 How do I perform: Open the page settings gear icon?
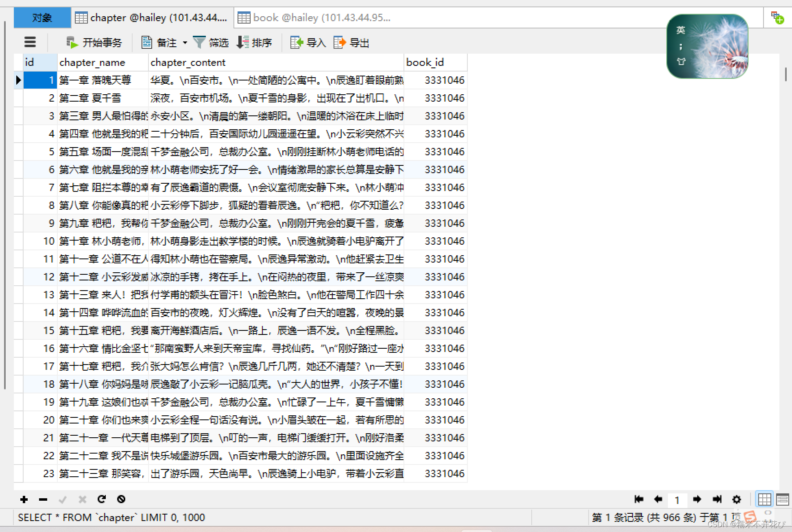(x=736, y=499)
